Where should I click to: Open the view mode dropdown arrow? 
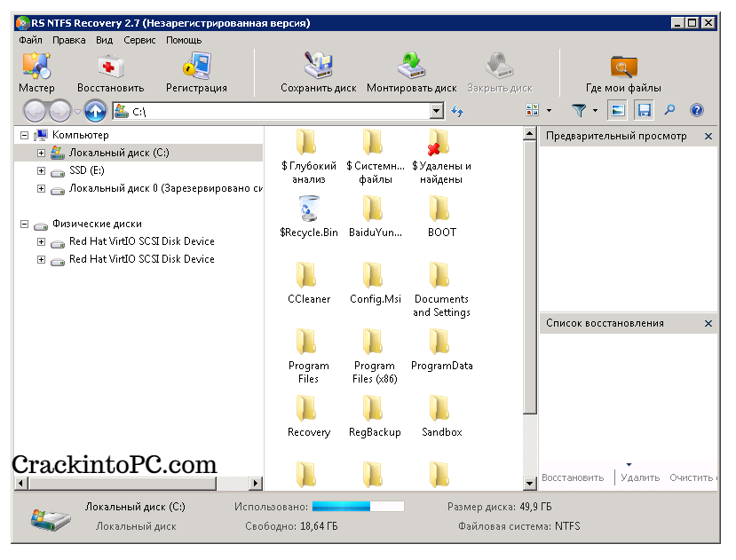pyautogui.click(x=549, y=111)
